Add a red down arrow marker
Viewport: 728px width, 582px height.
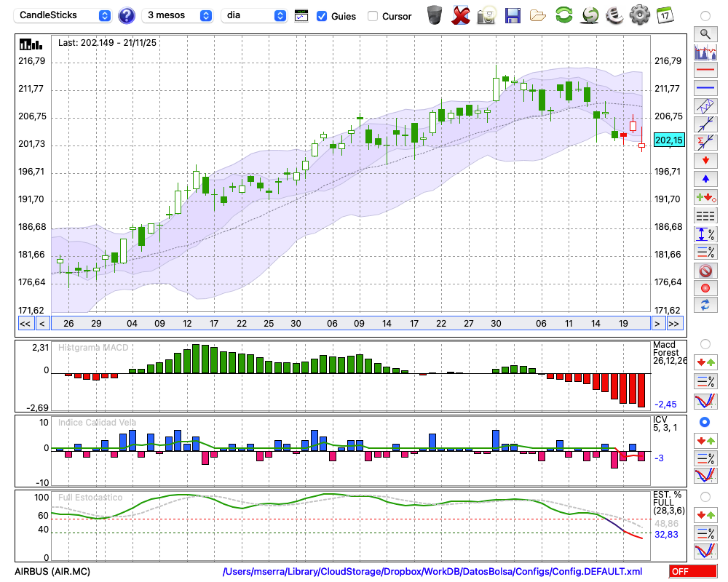pyautogui.click(x=705, y=161)
